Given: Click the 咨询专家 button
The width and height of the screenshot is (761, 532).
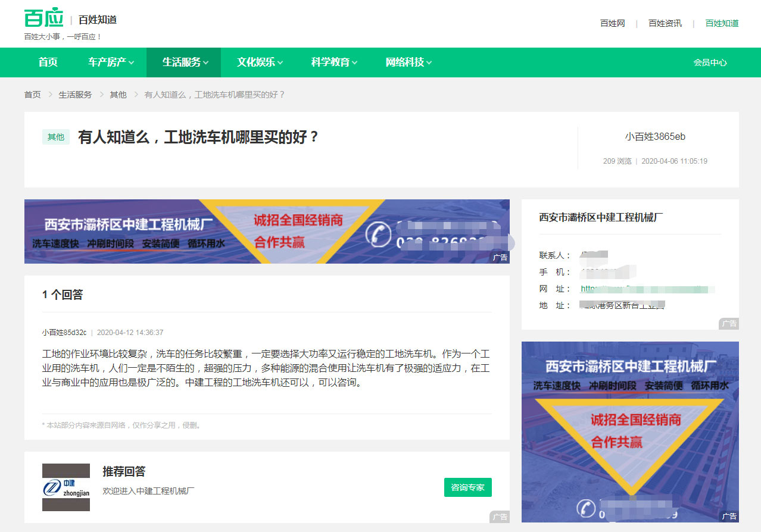Looking at the screenshot, I should (468, 487).
